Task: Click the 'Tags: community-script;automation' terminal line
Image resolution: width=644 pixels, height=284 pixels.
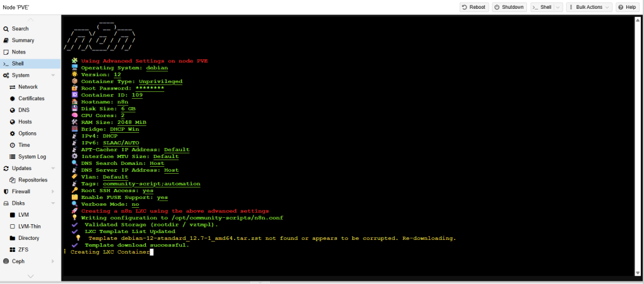Action: tap(140, 184)
